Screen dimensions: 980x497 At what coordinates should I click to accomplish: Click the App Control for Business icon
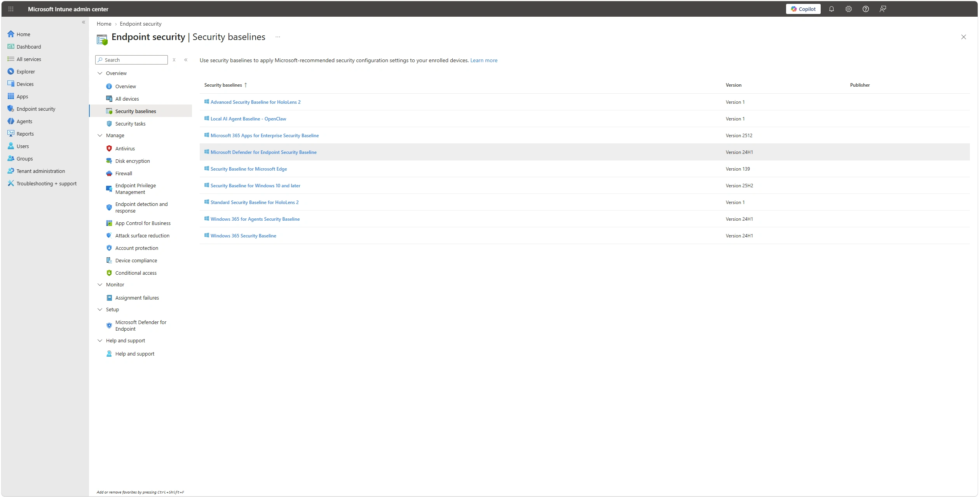tap(109, 223)
